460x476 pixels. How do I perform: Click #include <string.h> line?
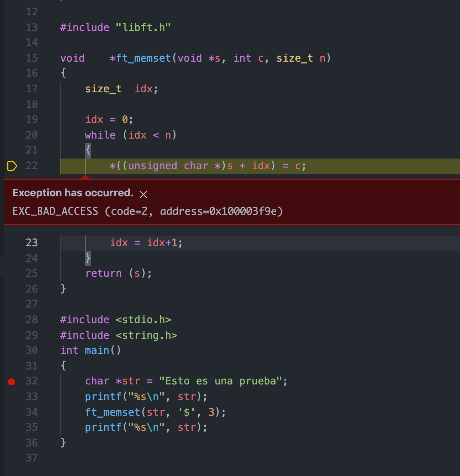[x=119, y=335]
